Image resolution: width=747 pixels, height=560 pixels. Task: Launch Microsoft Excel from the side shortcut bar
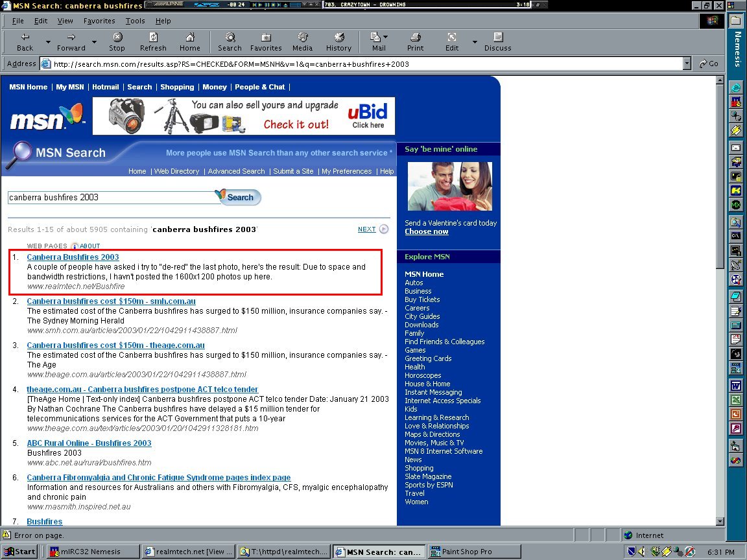pos(736,400)
